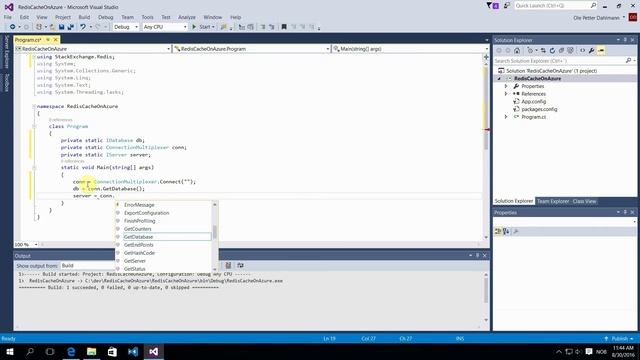The image size is (640, 360).
Task: Open the Start button dropdown arrow
Action: [x=213, y=27]
